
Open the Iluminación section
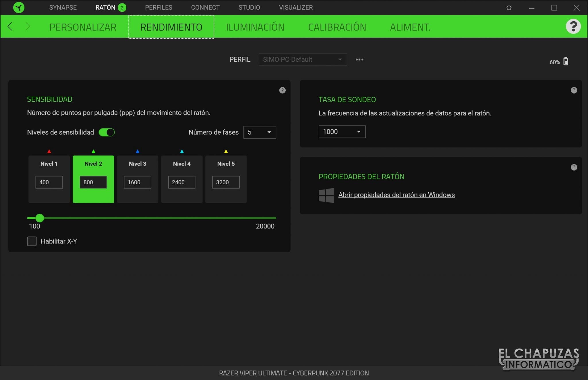(255, 27)
